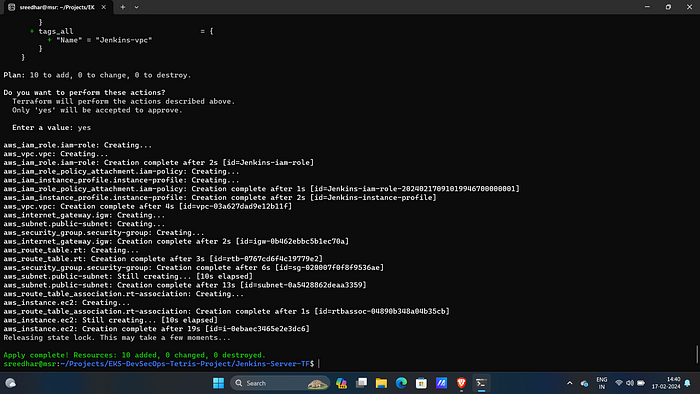The width and height of the screenshot is (700, 394).
Task: Open the notifications bell
Action: click(x=688, y=383)
